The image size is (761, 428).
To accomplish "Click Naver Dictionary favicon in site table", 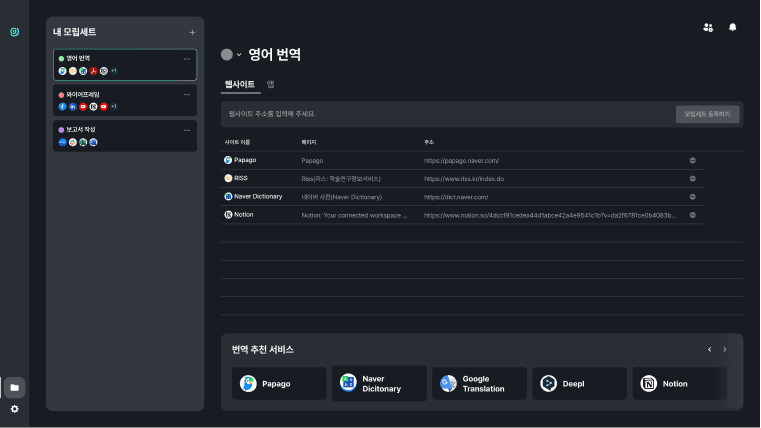I will point(228,197).
